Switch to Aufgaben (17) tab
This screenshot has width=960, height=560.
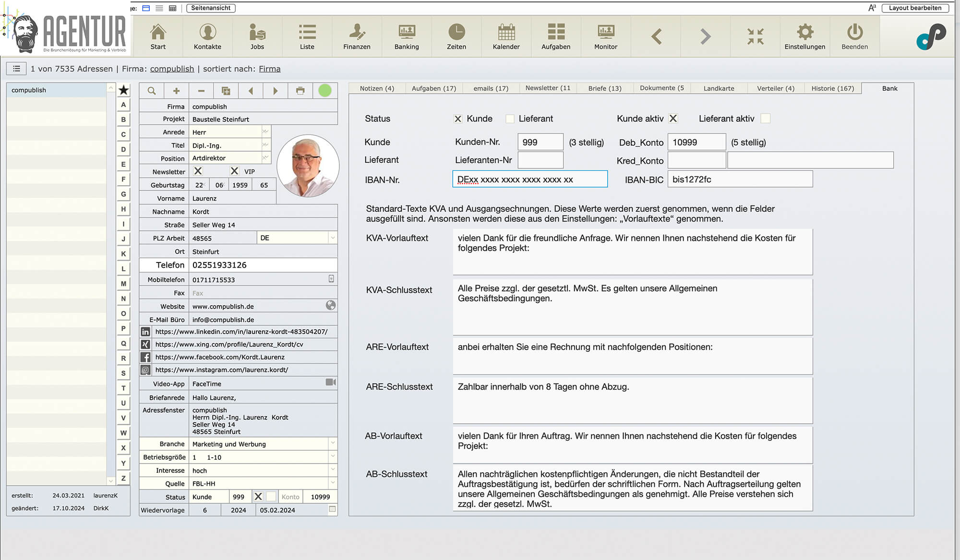[x=434, y=88]
